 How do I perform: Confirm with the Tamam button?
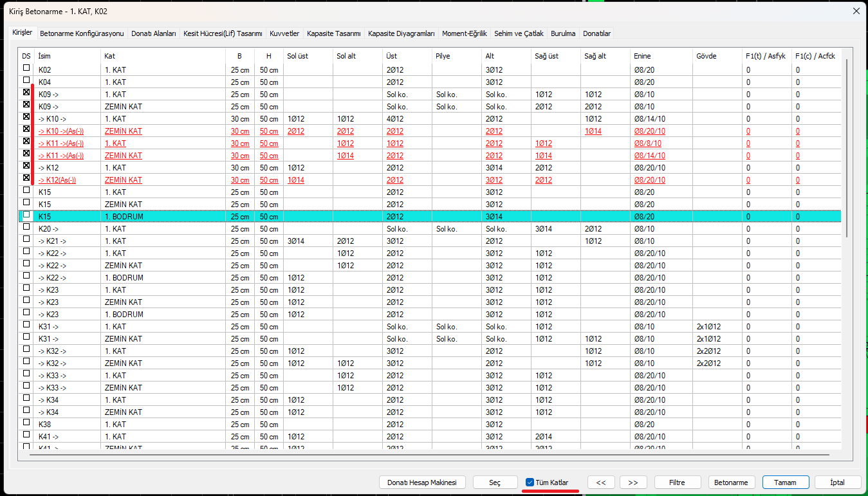(785, 482)
